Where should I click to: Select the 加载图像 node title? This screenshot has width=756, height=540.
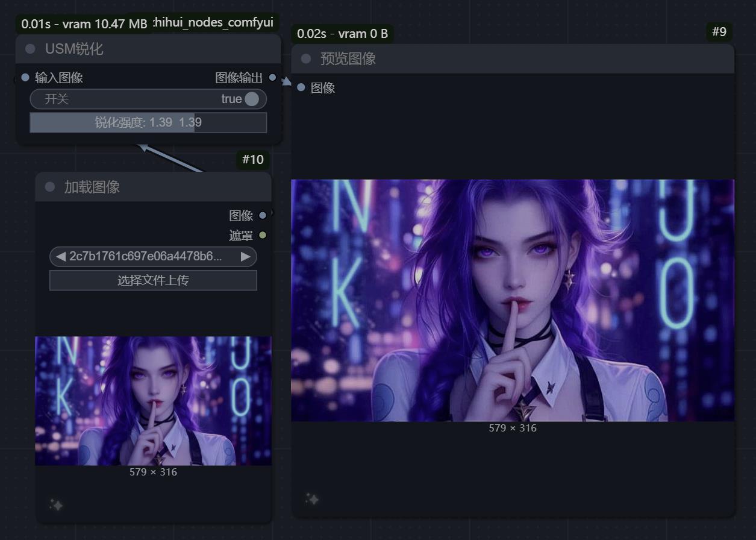coord(92,187)
